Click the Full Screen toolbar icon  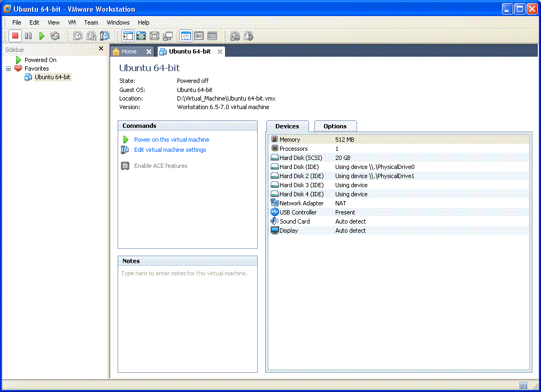[154, 36]
